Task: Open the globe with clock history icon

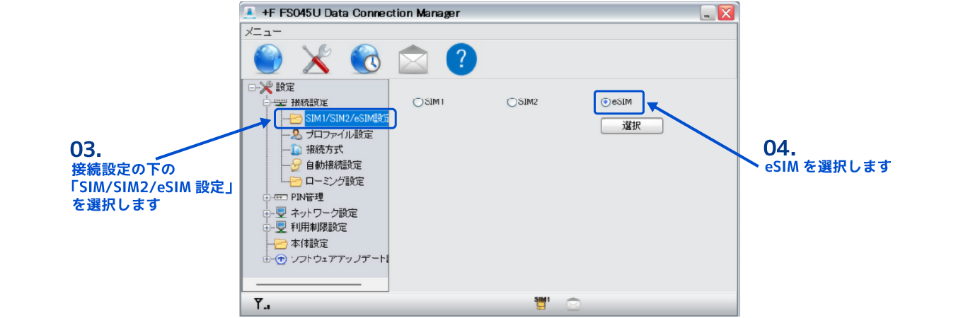Action: coord(365,60)
